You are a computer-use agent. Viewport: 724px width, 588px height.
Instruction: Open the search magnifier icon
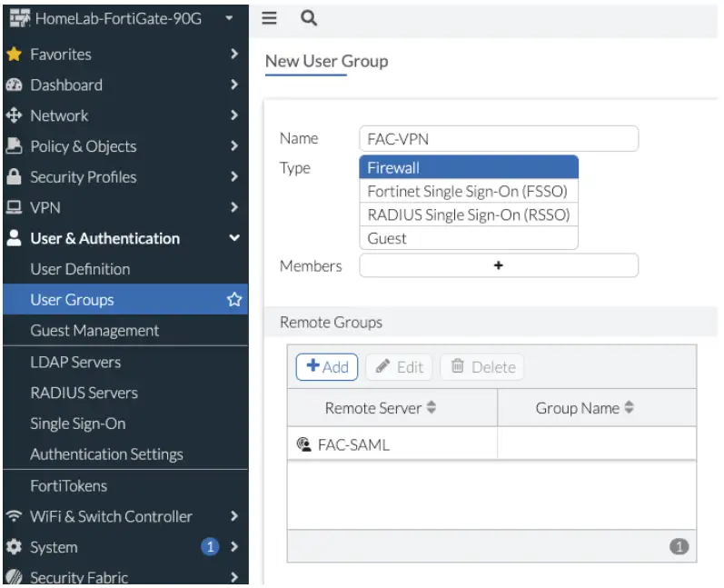coord(309,18)
